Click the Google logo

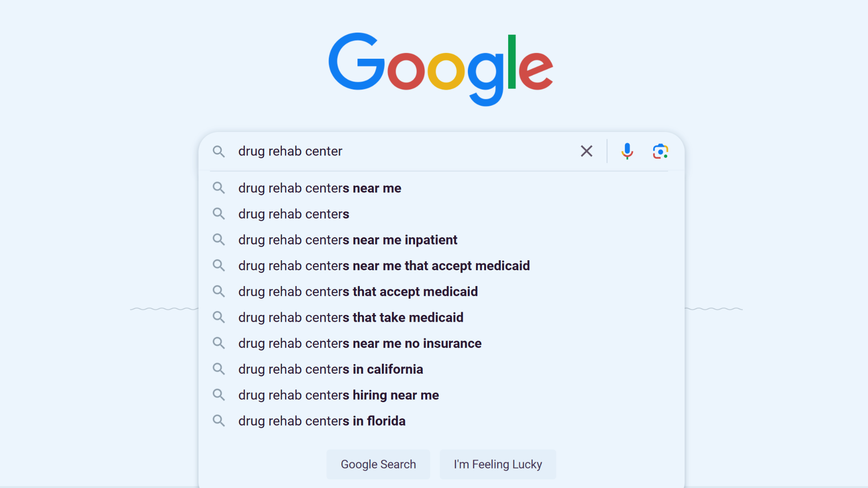tap(441, 68)
